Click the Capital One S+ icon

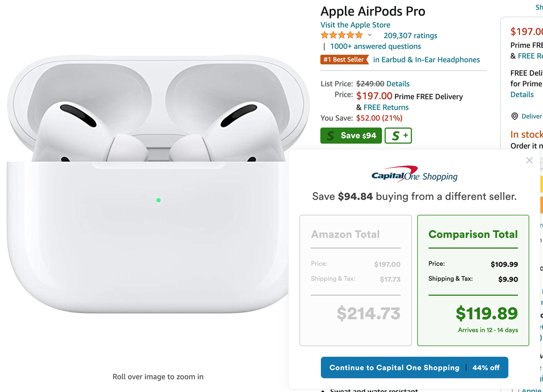pyautogui.click(x=398, y=136)
